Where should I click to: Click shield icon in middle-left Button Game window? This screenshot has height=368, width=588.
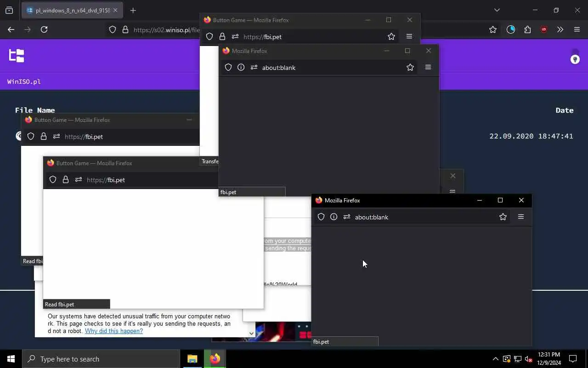click(x=53, y=179)
